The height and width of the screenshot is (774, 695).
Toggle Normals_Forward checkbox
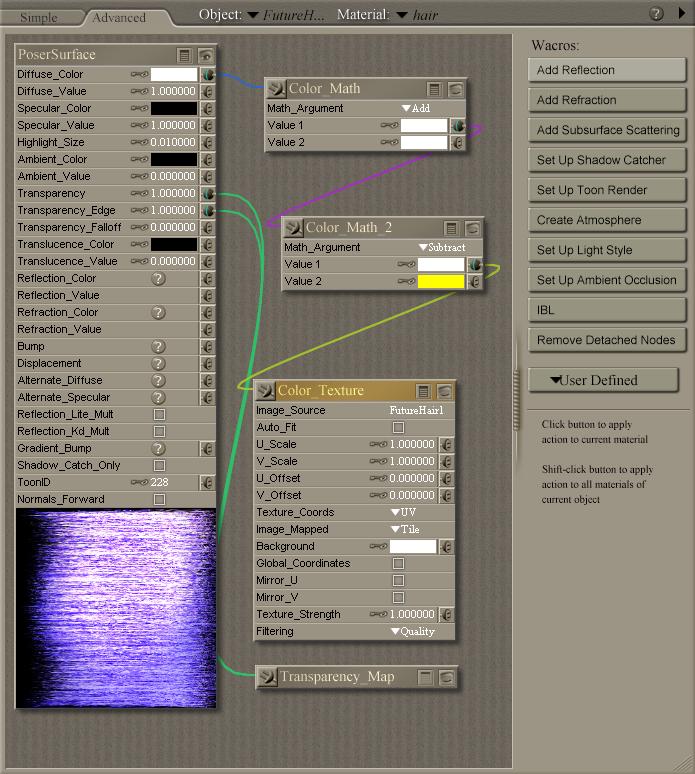(x=159, y=500)
